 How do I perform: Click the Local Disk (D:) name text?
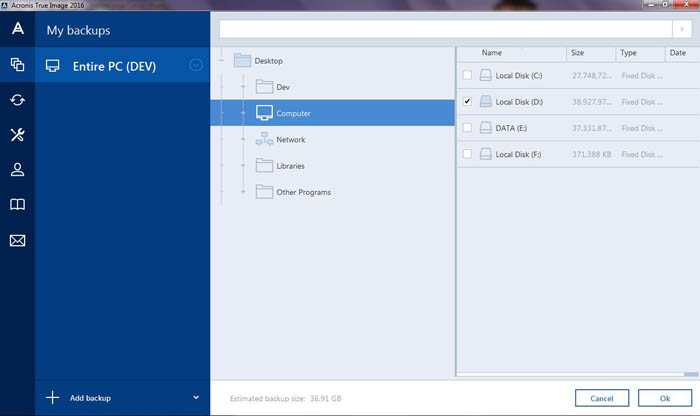click(519, 102)
